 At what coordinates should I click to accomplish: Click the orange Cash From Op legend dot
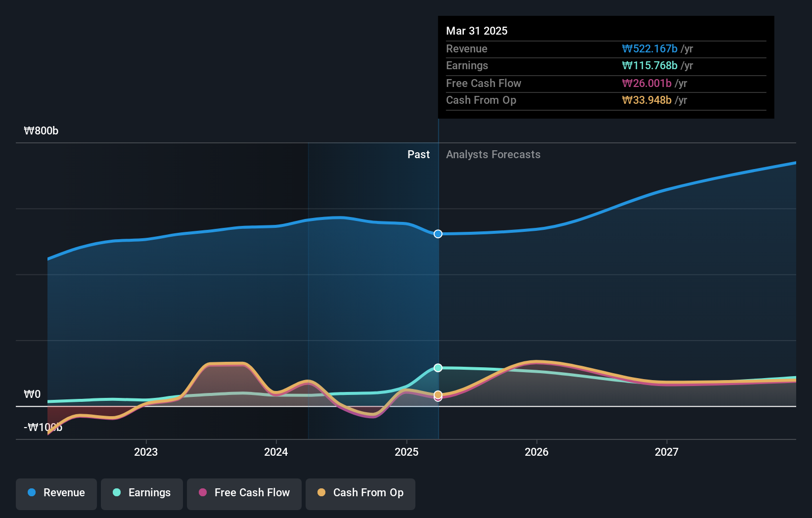point(321,493)
